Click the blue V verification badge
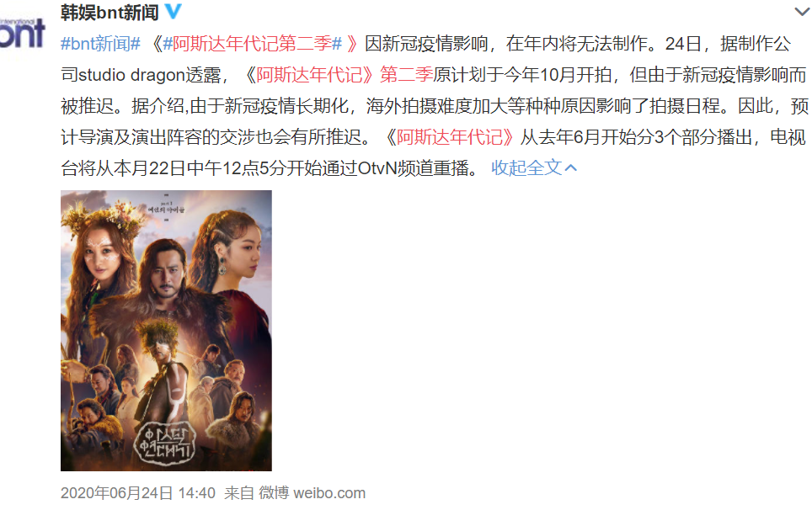Screen dimensions: 812x510 174,11
